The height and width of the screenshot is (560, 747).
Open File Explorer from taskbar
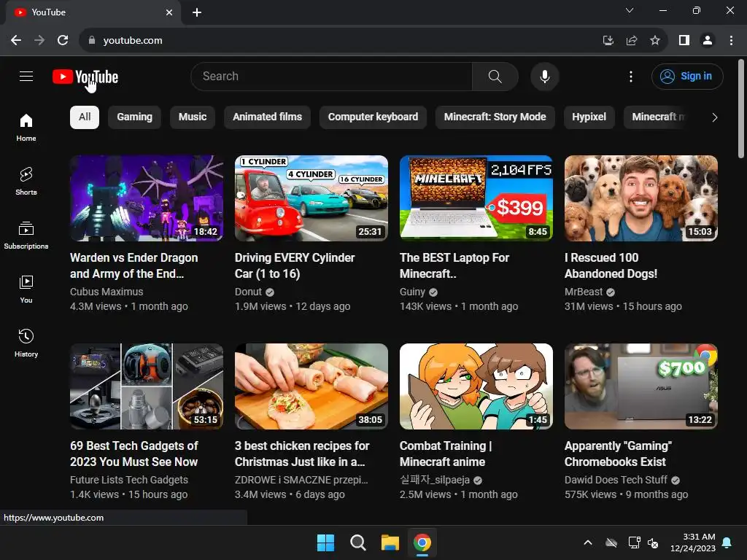390,542
